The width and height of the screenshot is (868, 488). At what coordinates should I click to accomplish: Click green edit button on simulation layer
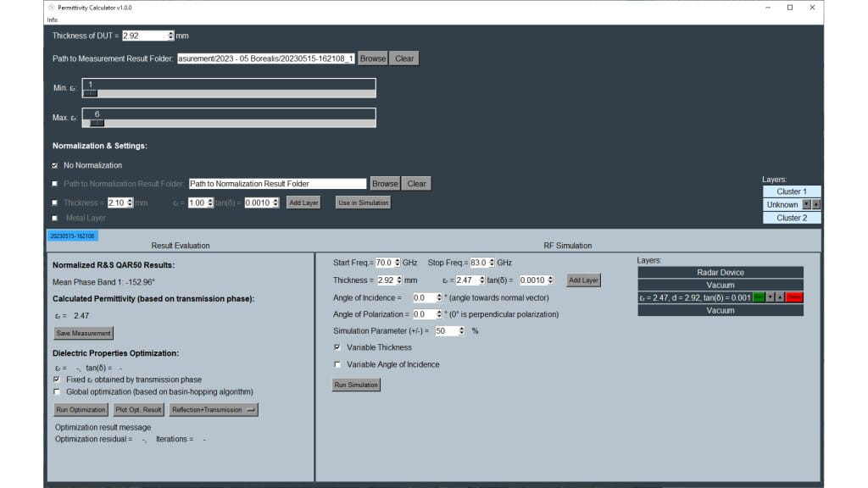(759, 297)
